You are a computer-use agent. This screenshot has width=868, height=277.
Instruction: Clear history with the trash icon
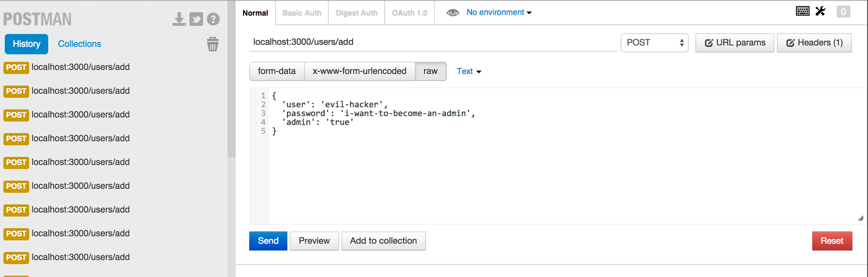click(213, 44)
